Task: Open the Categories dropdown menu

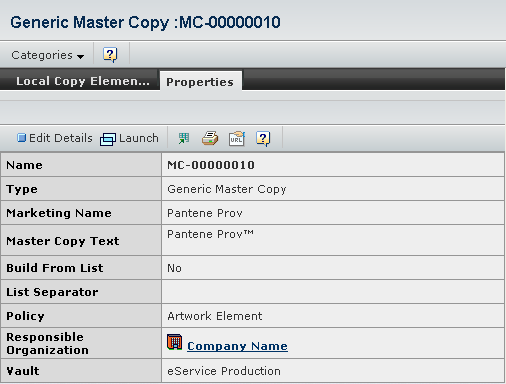Action: (x=47, y=55)
